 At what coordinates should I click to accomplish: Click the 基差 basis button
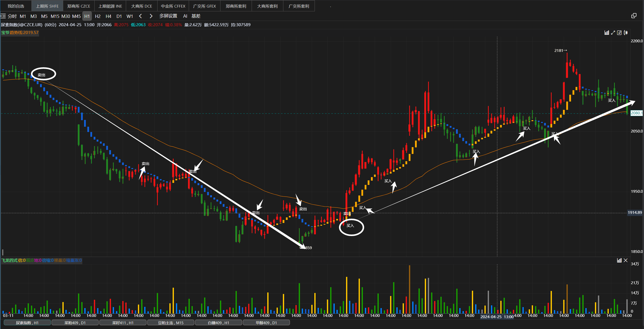[x=196, y=16]
